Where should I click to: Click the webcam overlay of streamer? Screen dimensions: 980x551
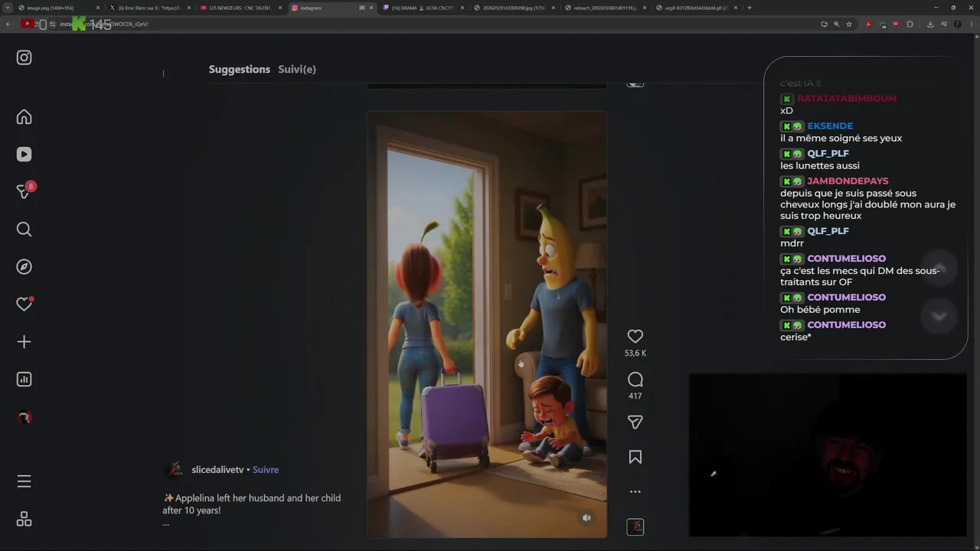(x=828, y=455)
